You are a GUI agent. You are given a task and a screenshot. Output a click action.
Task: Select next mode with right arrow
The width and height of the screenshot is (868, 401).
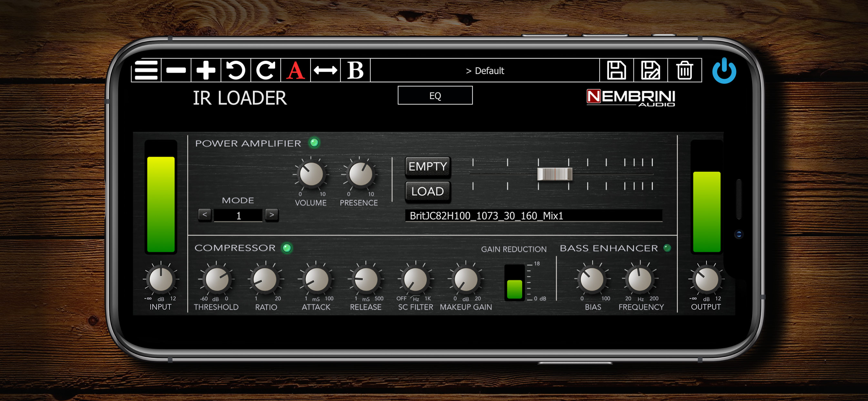tap(272, 215)
